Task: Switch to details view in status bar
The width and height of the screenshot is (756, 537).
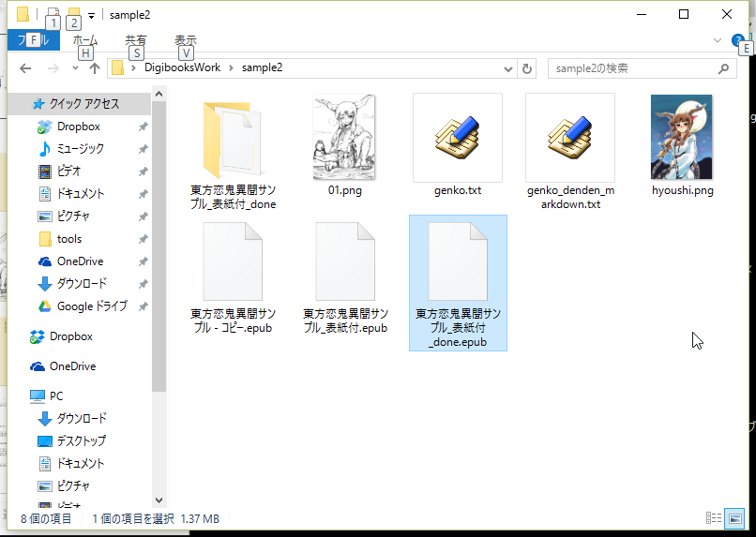Action: (714, 518)
